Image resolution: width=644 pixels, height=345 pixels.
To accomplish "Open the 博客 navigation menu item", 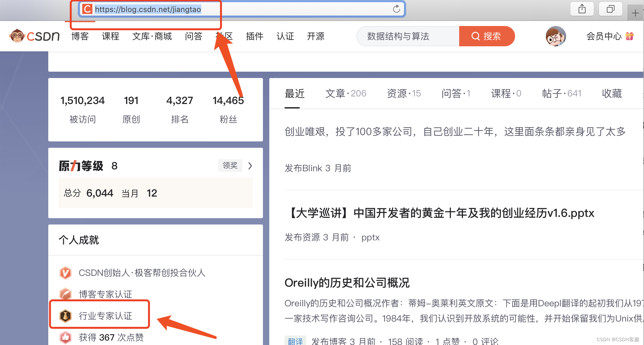I will pyautogui.click(x=80, y=36).
